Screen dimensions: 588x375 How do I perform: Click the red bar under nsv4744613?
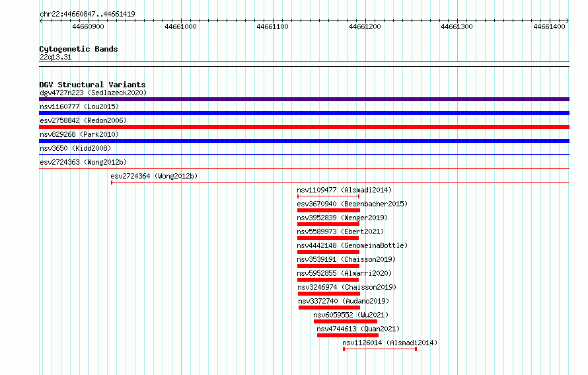pos(348,335)
